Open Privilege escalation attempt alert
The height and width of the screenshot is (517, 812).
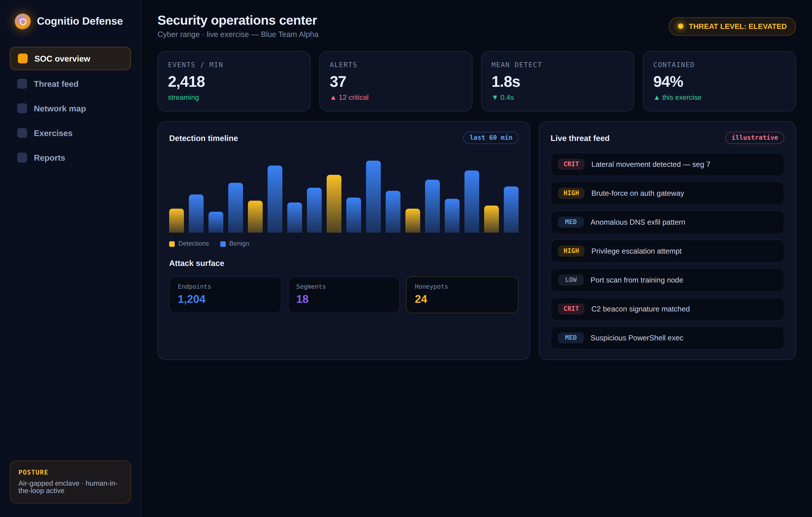[x=667, y=251]
